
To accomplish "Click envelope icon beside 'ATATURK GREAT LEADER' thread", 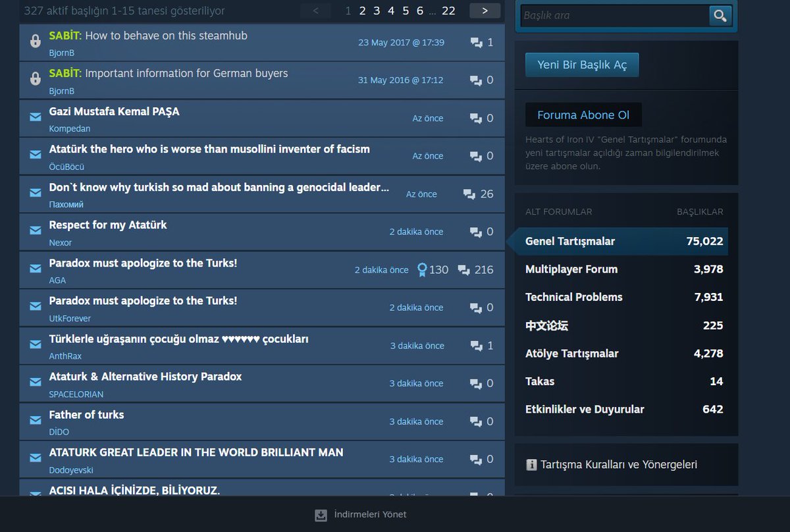I will [36, 458].
